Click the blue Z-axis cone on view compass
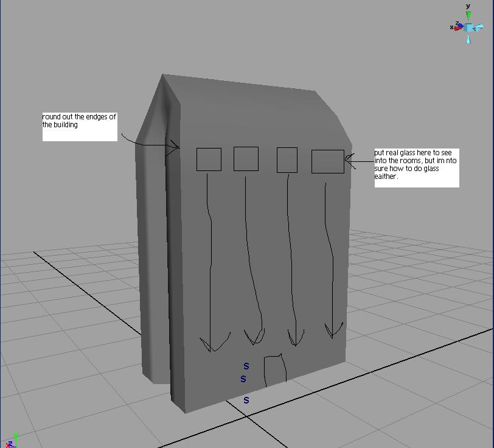494x448 pixels. (461, 25)
